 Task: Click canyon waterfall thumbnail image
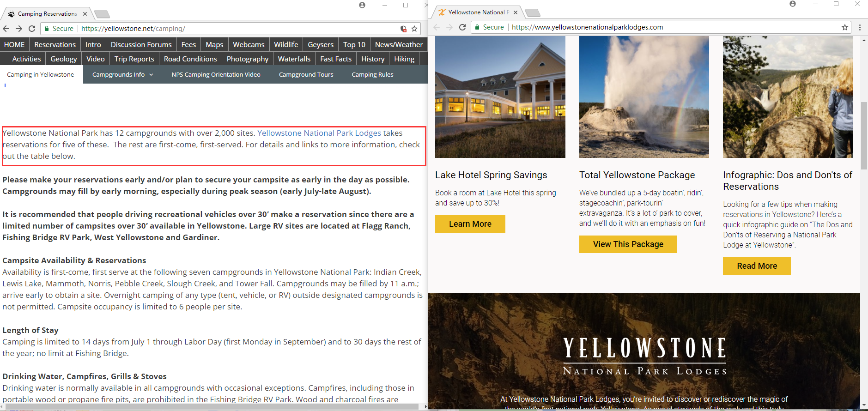point(788,97)
